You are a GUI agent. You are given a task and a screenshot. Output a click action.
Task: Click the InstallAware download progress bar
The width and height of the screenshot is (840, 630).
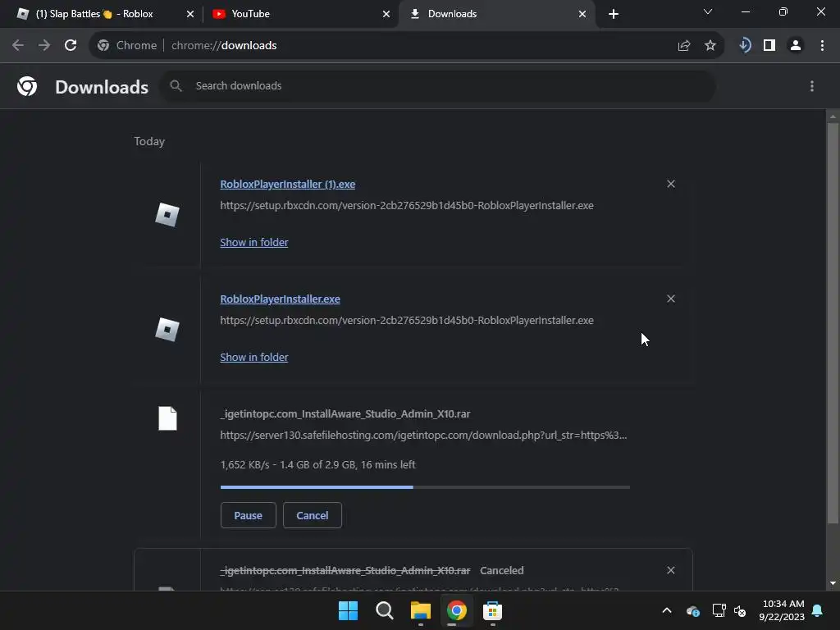(425, 487)
